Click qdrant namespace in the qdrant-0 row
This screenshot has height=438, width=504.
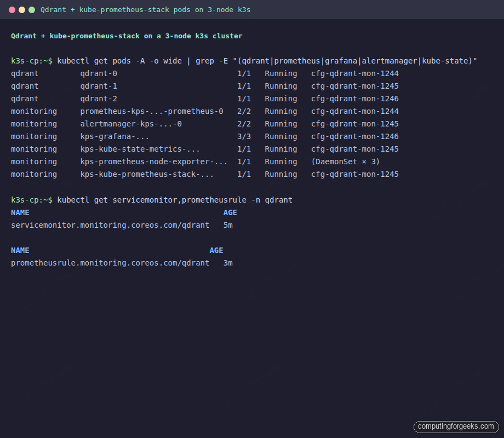(25, 73)
